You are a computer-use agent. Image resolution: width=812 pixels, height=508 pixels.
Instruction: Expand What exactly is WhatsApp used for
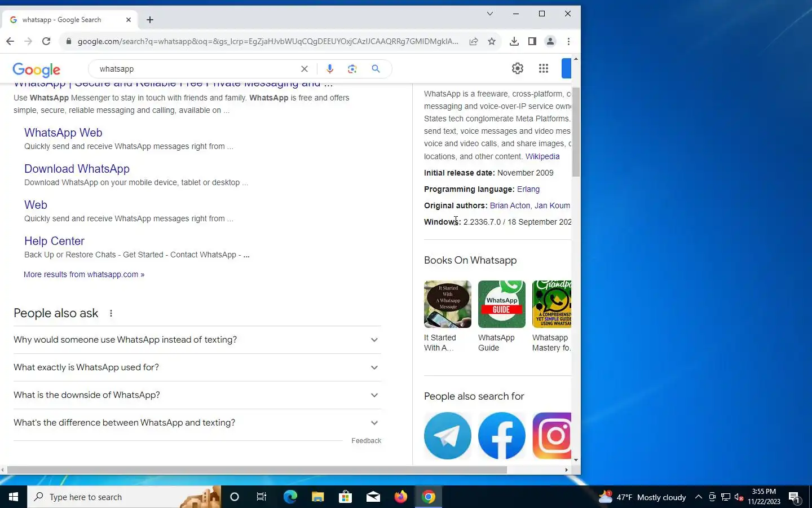pos(197,367)
